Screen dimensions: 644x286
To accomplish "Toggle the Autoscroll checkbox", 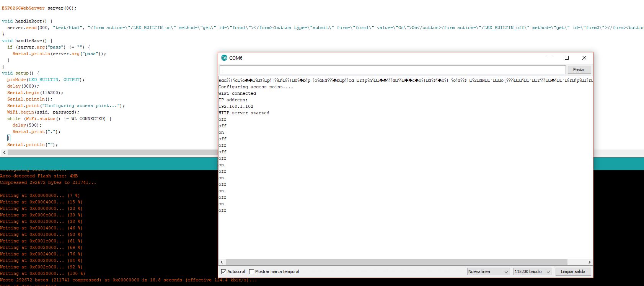I will 224,271.
